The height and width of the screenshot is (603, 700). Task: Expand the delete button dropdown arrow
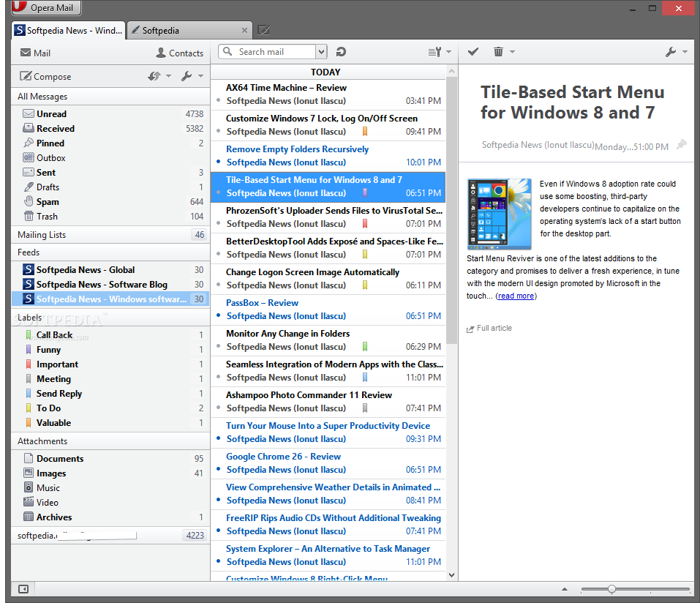coord(513,52)
